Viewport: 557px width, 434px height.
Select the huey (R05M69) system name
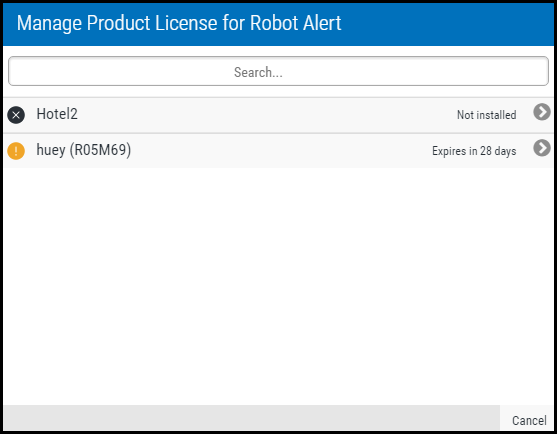(83, 150)
